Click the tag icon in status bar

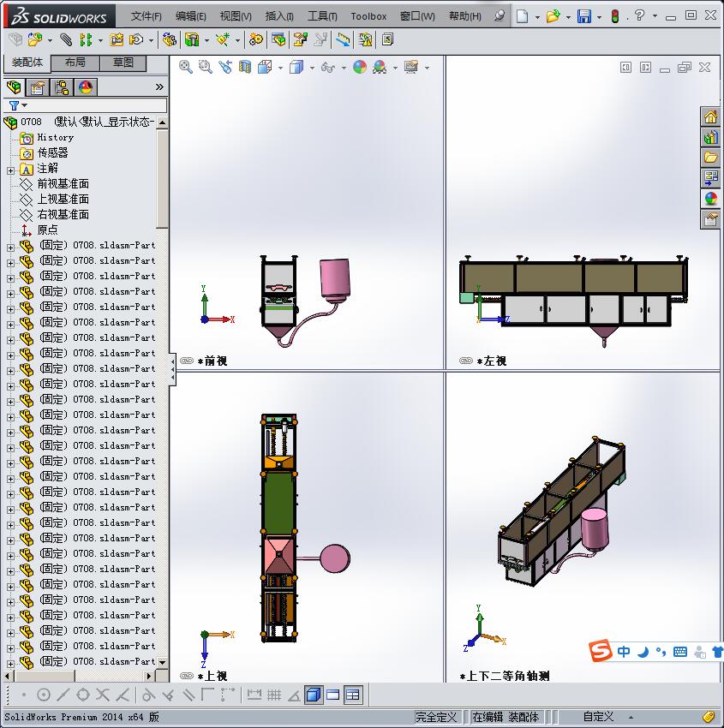[x=709, y=717]
